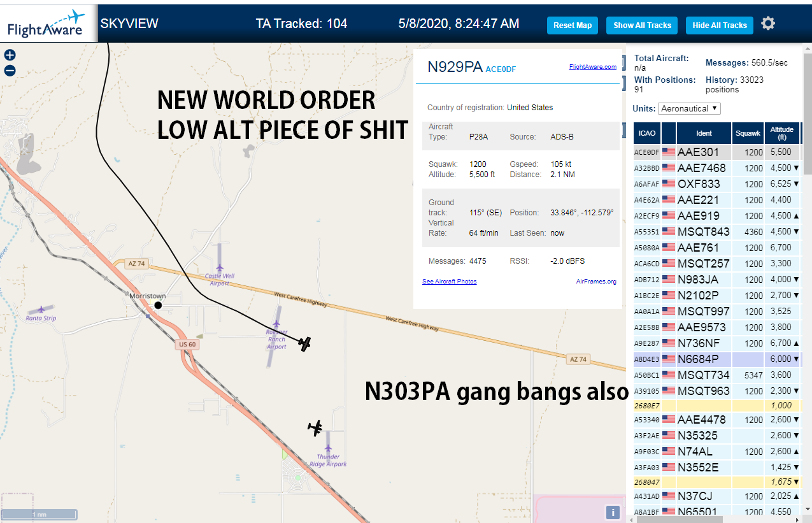Viewport: 812px width, 523px height.
Task: Click the Morristown receiver location dot
Action: pos(159,306)
